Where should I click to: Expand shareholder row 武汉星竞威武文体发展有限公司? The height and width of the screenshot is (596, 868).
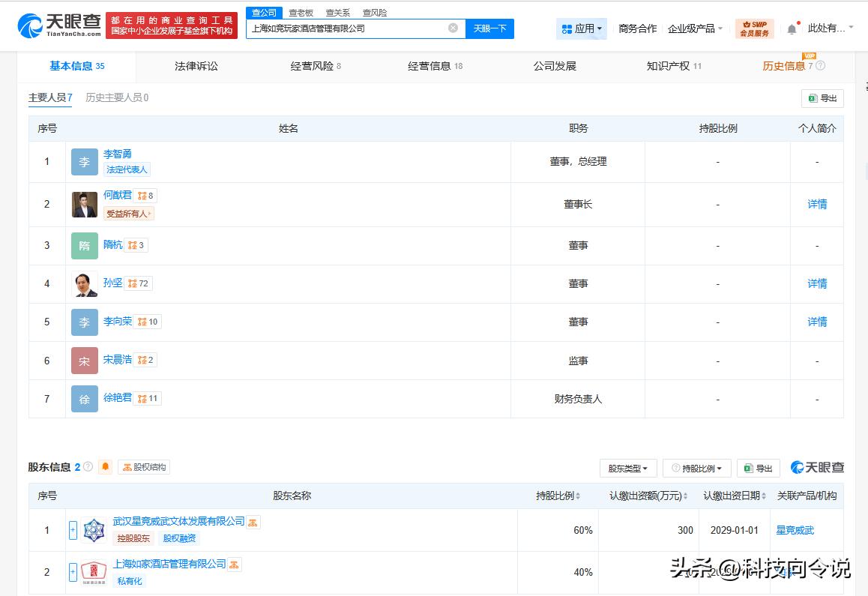(x=73, y=530)
